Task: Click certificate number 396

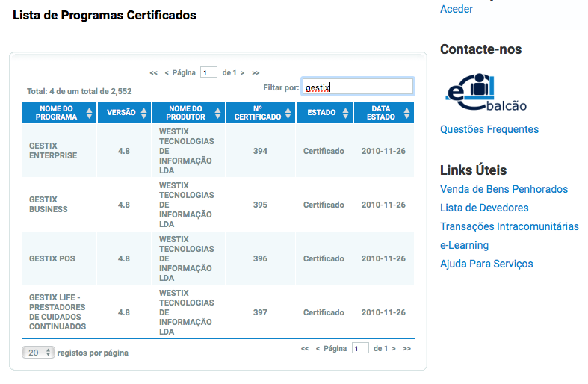Action: coord(260,258)
